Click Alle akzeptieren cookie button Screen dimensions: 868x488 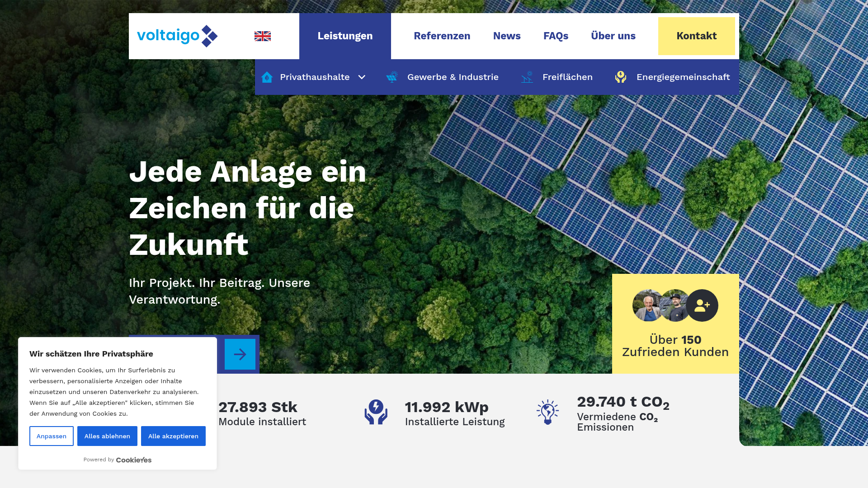point(173,436)
